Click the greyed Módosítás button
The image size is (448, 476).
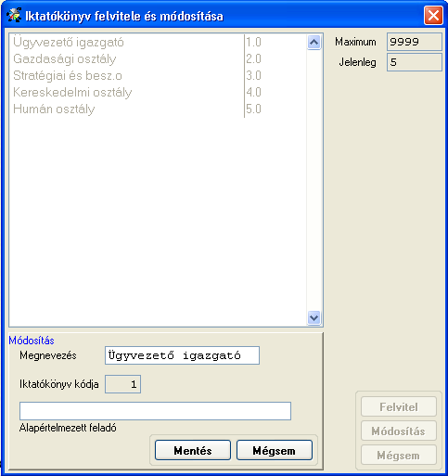tap(399, 431)
